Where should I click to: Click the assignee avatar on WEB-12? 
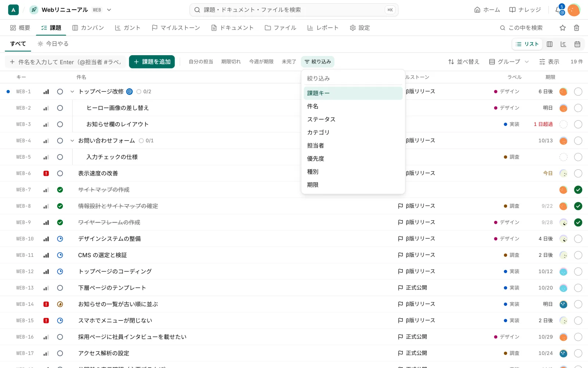coord(563,272)
